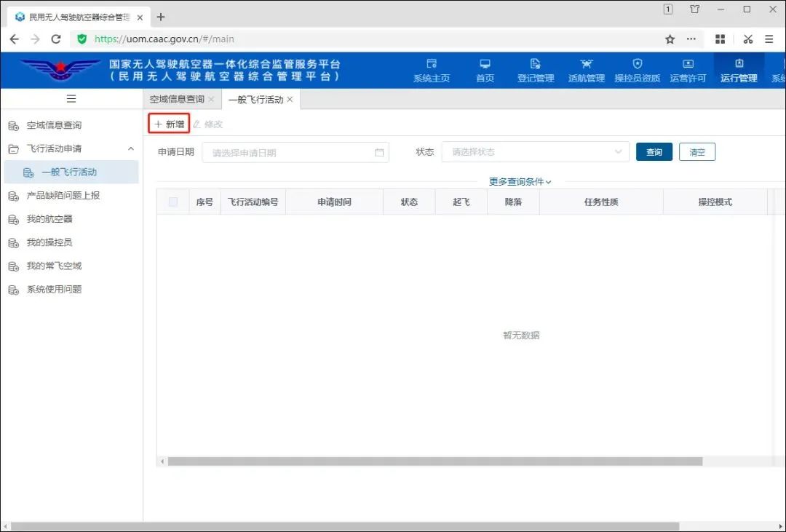Viewport: 786px width, 532px height.
Task: Bookmark page with the star icon
Action: [x=670, y=39]
